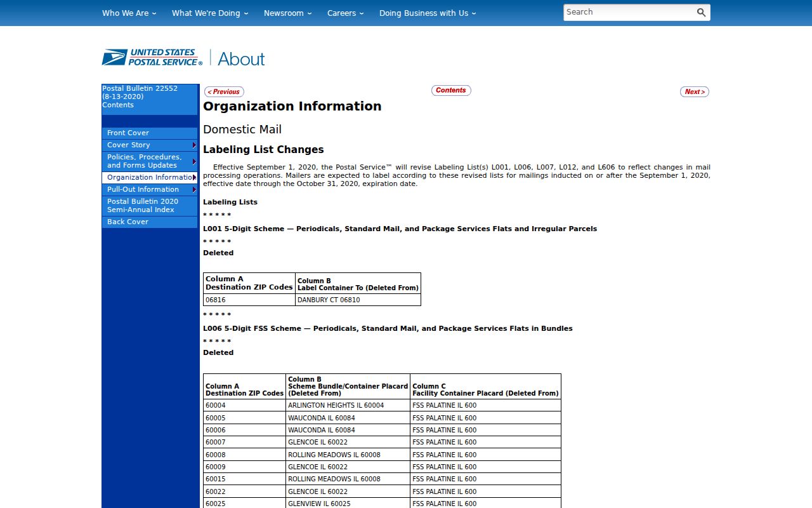Viewport: 812px width, 508px height.
Task: Click the L006 5-Digit FSS Scheme heading
Action: (x=388, y=328)
